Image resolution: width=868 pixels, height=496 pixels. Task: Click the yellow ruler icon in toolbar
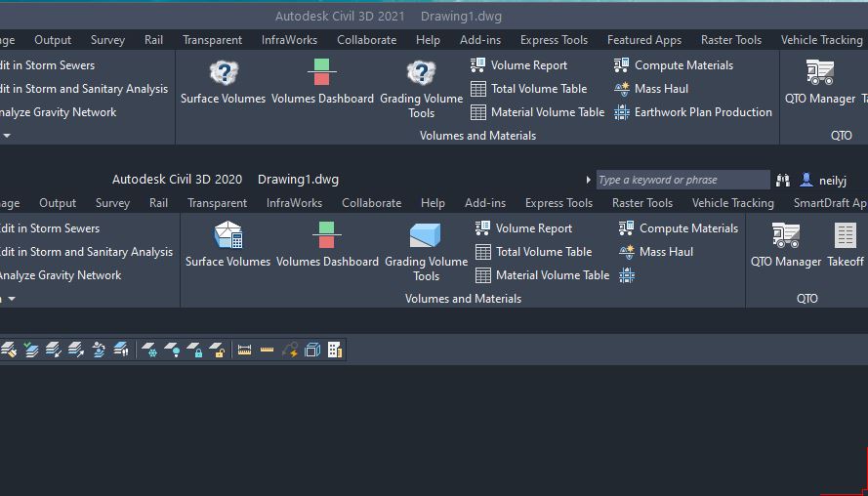[x=267, y=350]
